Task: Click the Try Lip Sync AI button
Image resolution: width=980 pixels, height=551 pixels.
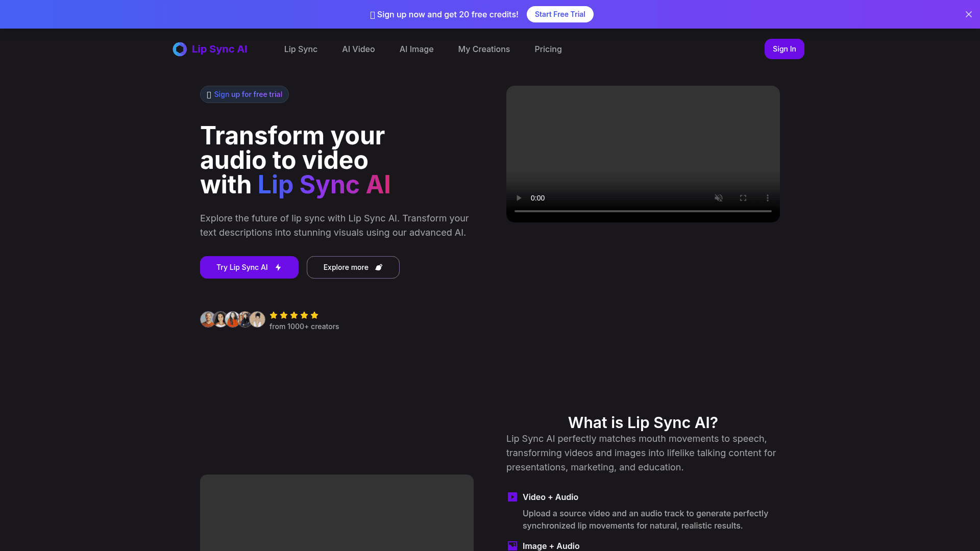Action: pos(249,267)
